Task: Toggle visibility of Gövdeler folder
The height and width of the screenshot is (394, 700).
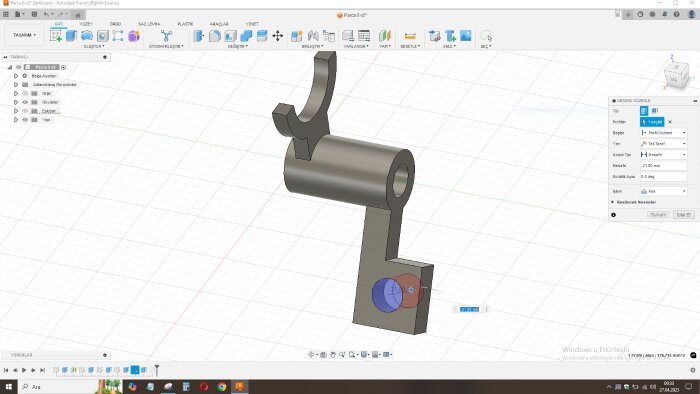Action: [x=25, y=102]
